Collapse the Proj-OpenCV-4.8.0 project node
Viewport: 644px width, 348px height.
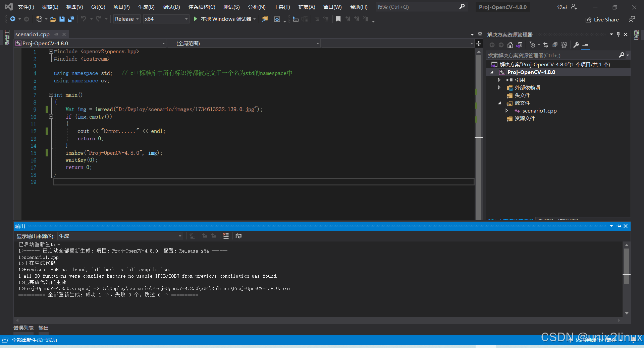[492, 72]
